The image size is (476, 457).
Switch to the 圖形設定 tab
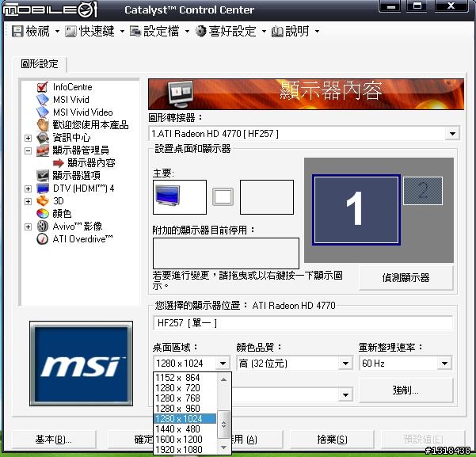40,64
